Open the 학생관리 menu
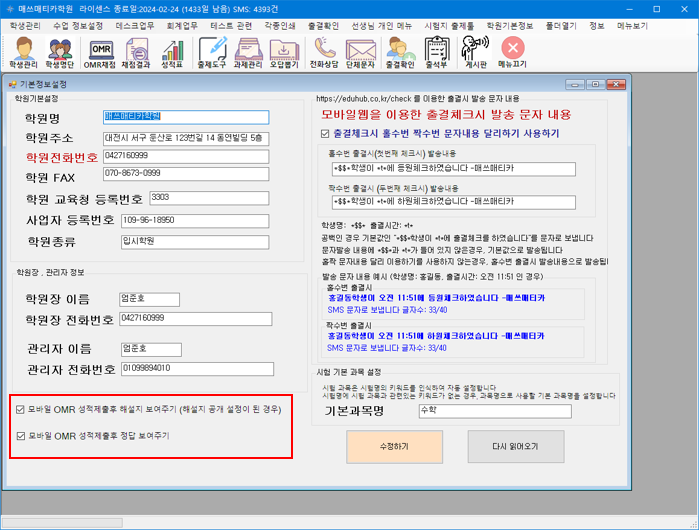 [x=25, y=26]
